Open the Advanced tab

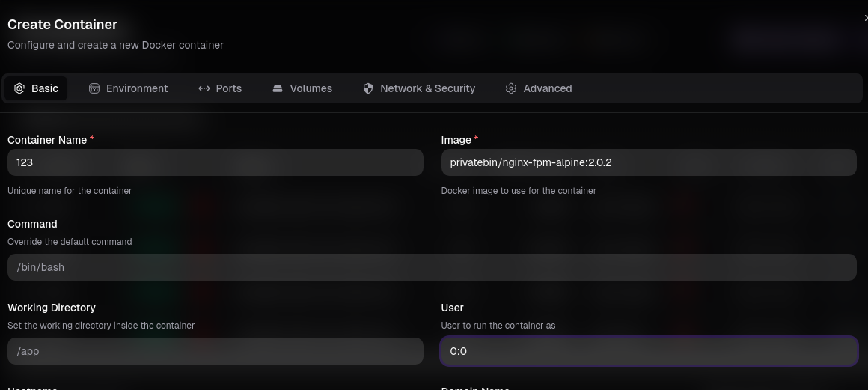(x=547, y=88)
